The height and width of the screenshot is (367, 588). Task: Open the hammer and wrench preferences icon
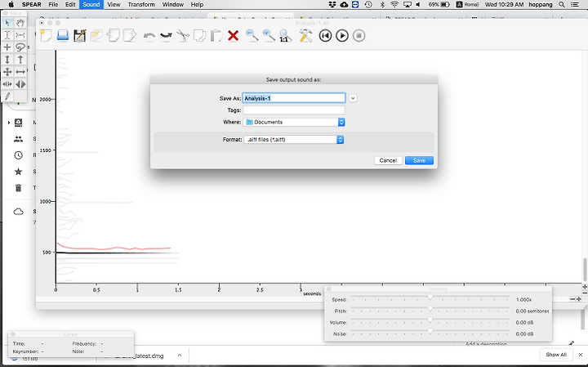[305, 36]
